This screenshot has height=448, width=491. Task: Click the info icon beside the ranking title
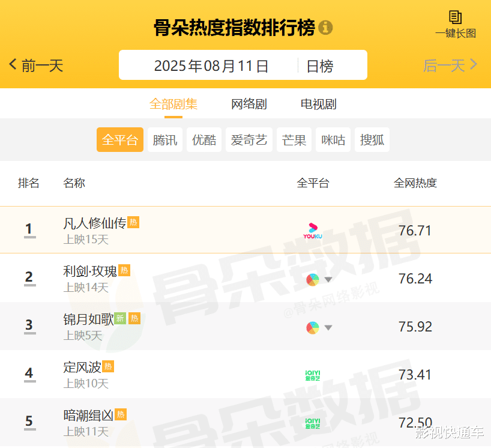(x=325, y=28)
